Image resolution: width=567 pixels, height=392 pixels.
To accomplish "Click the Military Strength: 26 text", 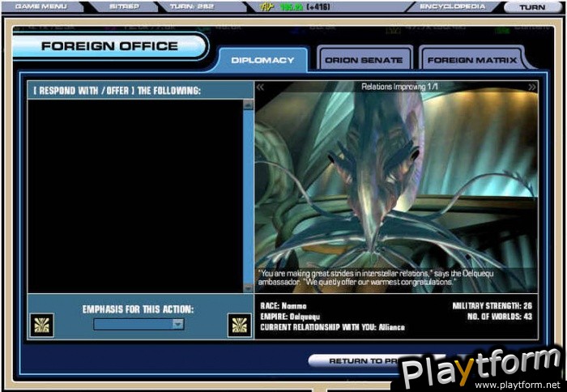I will [492, 306].
